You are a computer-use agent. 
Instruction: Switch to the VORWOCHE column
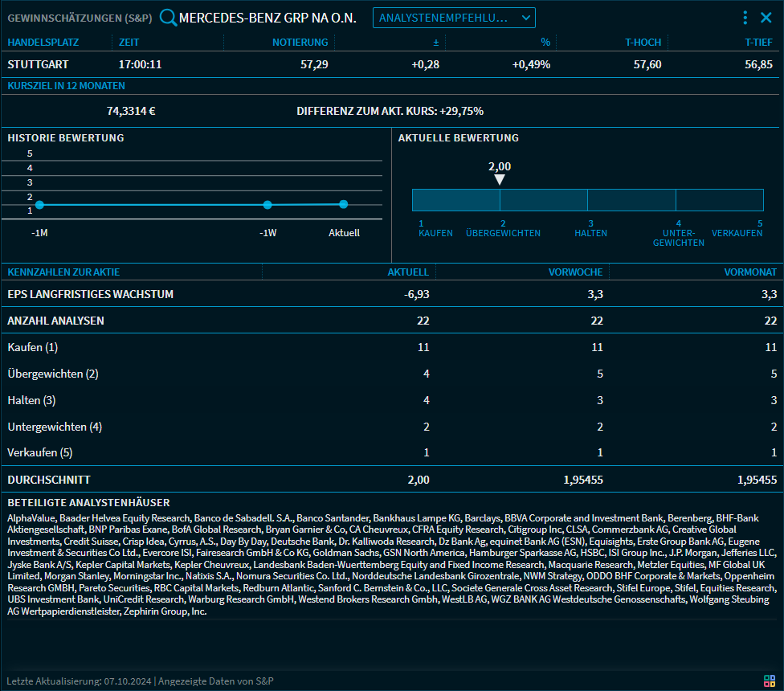click(575, 272)
